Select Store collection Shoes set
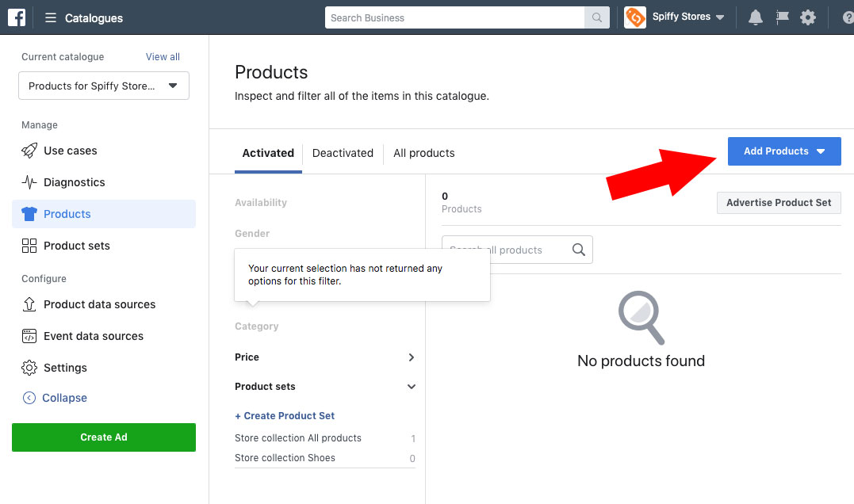 point(325,458)
